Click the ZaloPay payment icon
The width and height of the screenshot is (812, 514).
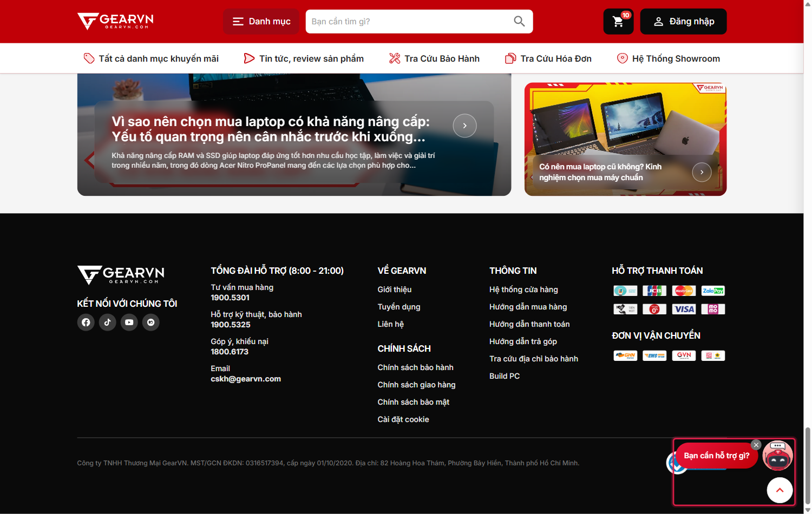(x=713, y=291)
